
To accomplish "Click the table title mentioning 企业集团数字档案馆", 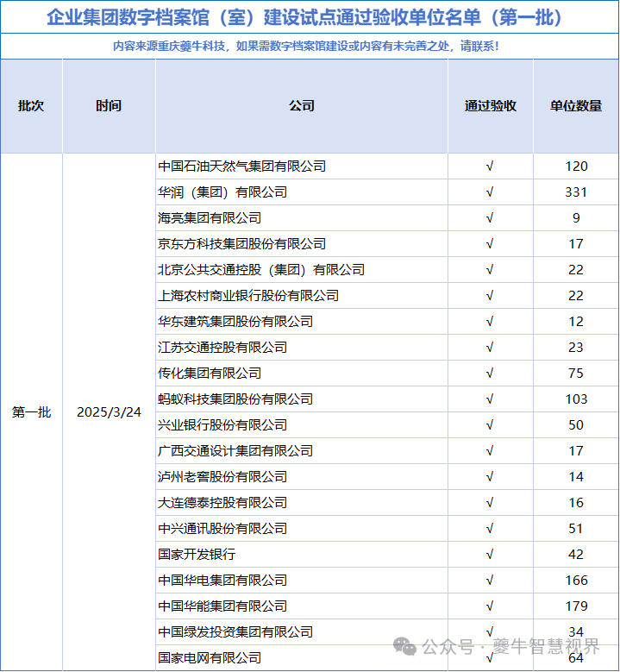I will point(310,16).
